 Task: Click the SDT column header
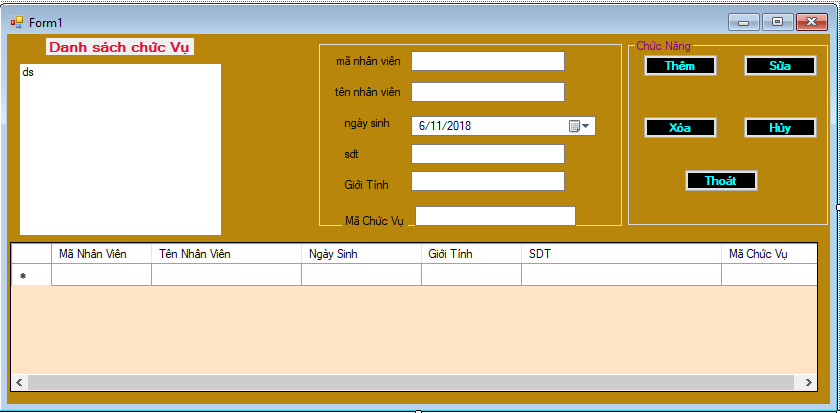click(621, 254)
